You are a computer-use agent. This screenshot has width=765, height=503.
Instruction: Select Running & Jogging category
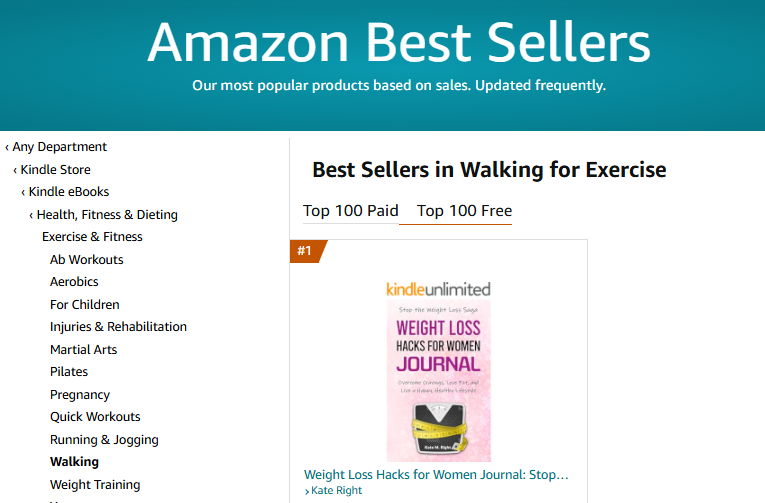[104, 440]
